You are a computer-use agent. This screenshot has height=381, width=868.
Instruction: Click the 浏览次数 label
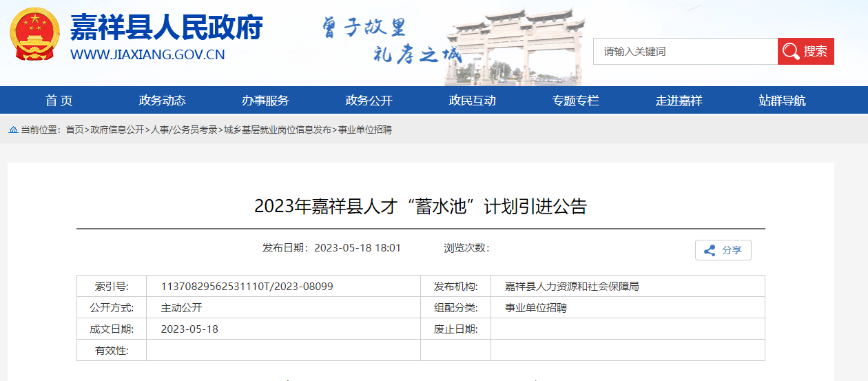tap(466, 248)
